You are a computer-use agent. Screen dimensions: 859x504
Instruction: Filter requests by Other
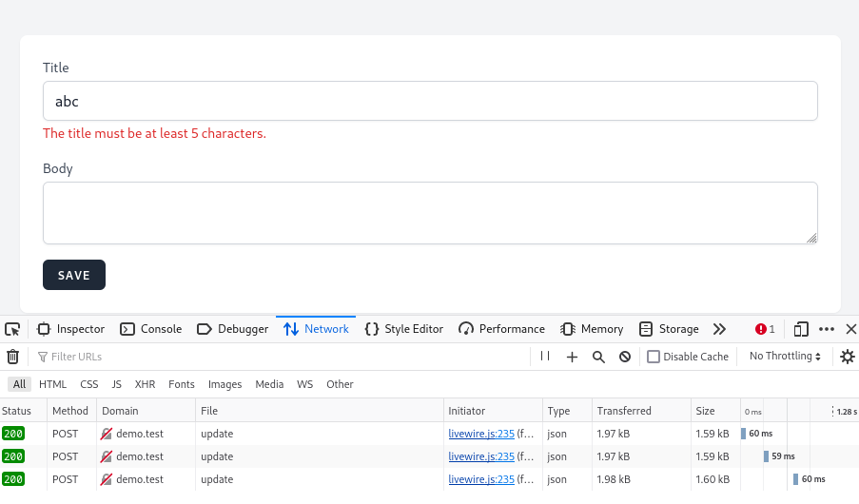point(340,384)
